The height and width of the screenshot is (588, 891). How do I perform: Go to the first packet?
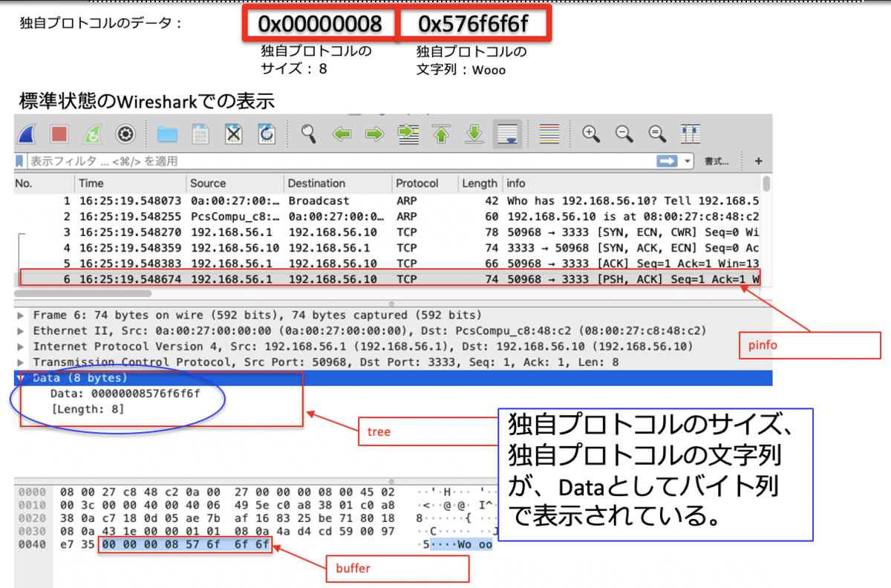pos(441,134)
